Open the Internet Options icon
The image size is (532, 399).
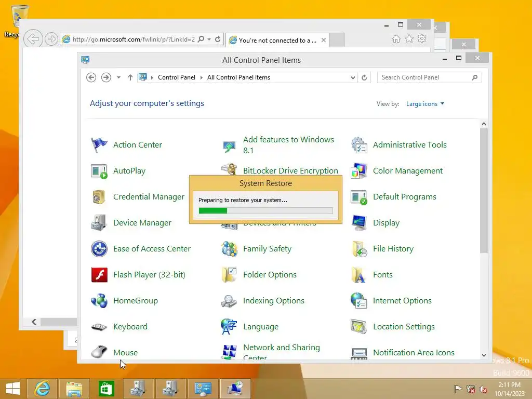(x=359, y=301)
